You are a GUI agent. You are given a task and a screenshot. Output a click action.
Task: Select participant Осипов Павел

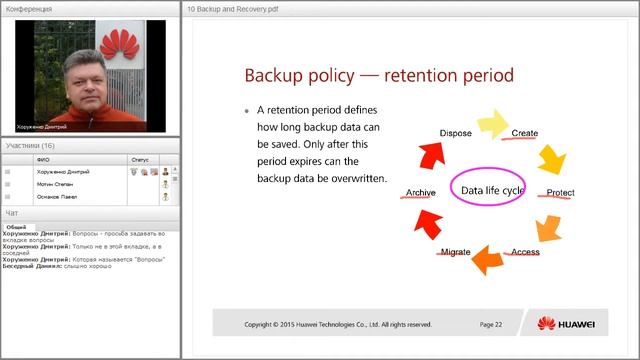[57, 197]
